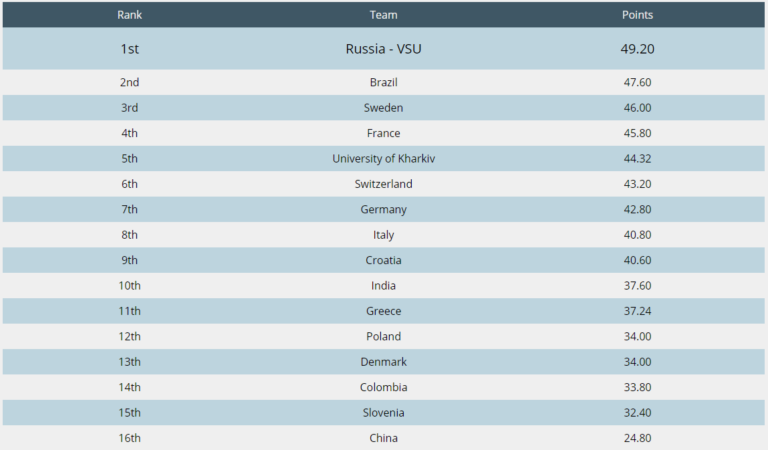Click the 13th rank cell
Viewport: 768px width, 450px height.
click(x=129, y=362)
